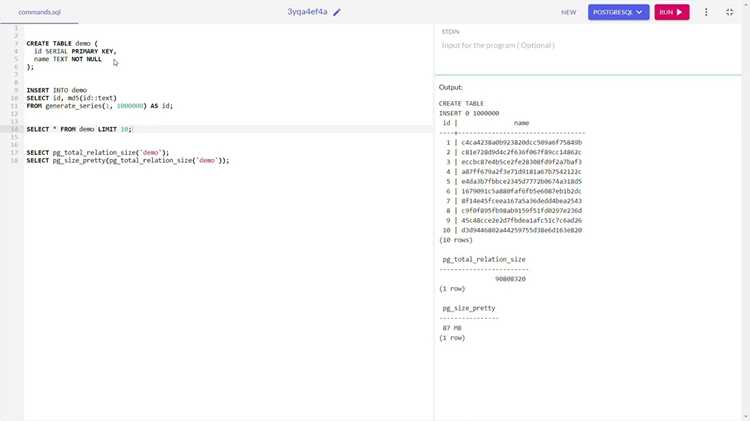Open the commands.sql tab
The width and height of the screenshot is (750, 421).
coord(39,12)
